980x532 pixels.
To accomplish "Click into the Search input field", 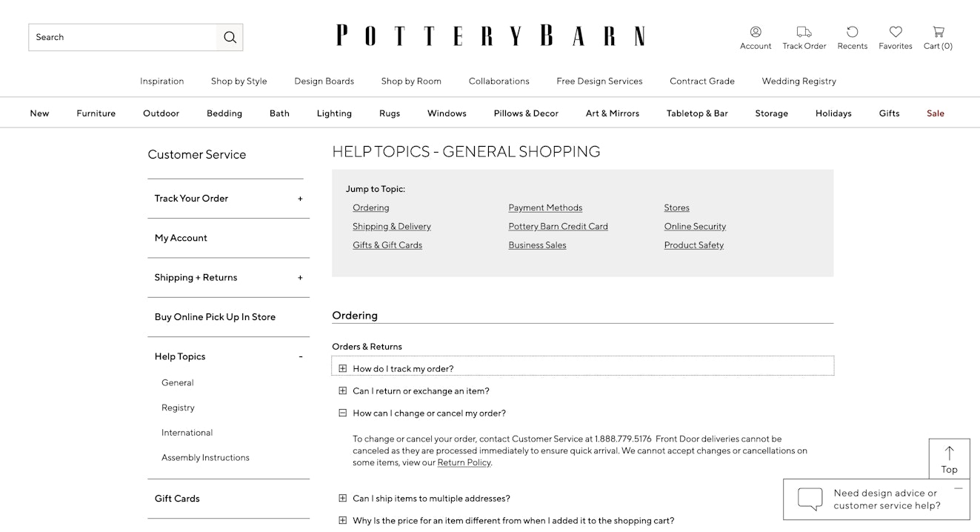I will click(123, 37).
